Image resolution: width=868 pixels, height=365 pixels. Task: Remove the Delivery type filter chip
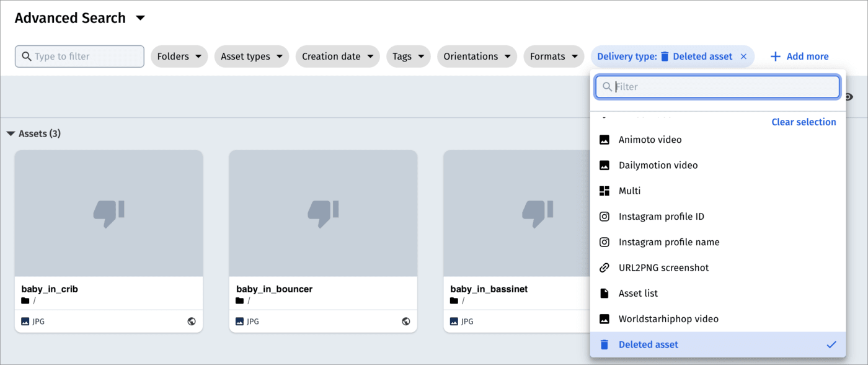coord(743,56)
